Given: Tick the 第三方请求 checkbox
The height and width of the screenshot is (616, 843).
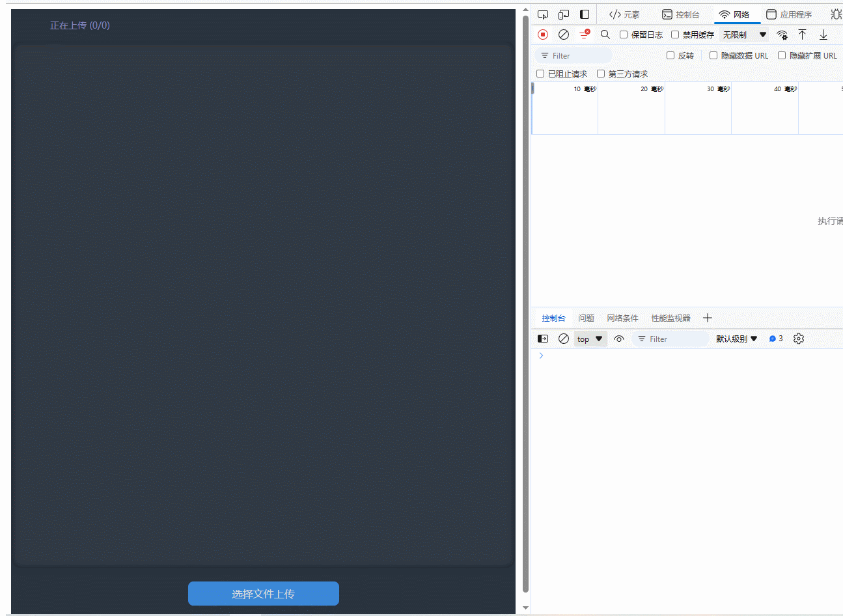Looking at the screenshot, I should coord(601,74).
